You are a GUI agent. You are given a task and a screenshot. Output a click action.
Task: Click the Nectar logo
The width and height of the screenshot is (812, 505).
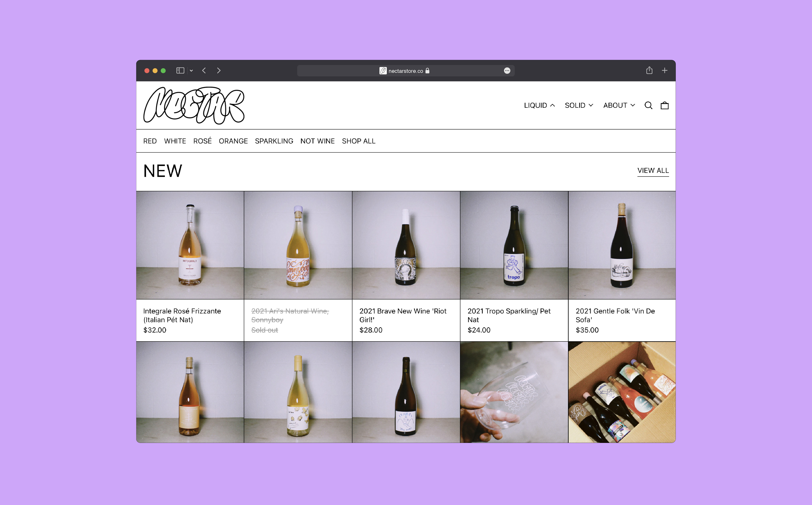tap(194, 105)
